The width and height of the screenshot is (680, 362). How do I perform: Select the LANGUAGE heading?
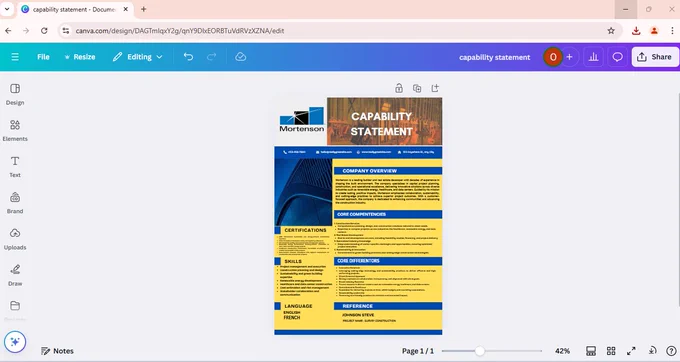[298, 306]
